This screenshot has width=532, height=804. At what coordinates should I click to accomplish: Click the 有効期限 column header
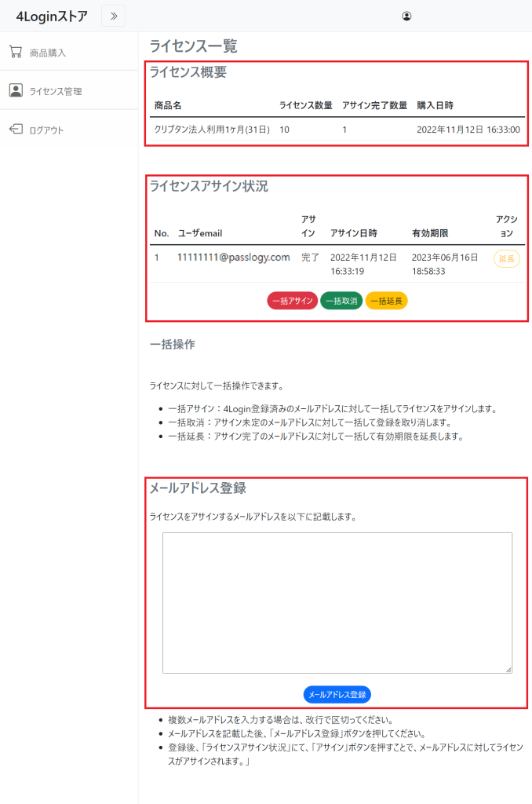[x=430, y=233]
